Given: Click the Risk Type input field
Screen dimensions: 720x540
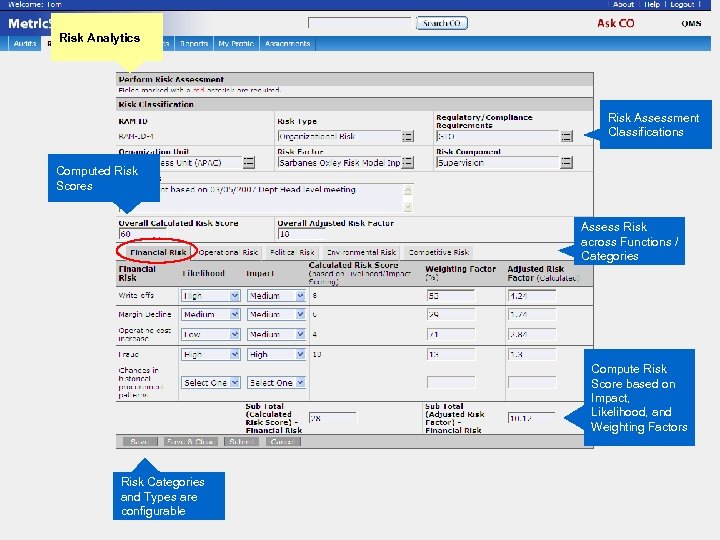Looking at the screenshot, I should pyautogui.click(x=339, y=136).
